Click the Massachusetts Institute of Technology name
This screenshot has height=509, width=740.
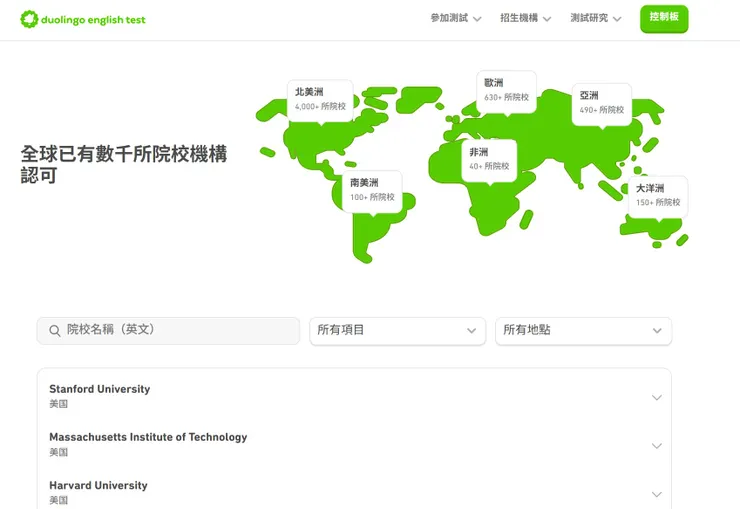point(148,437)
